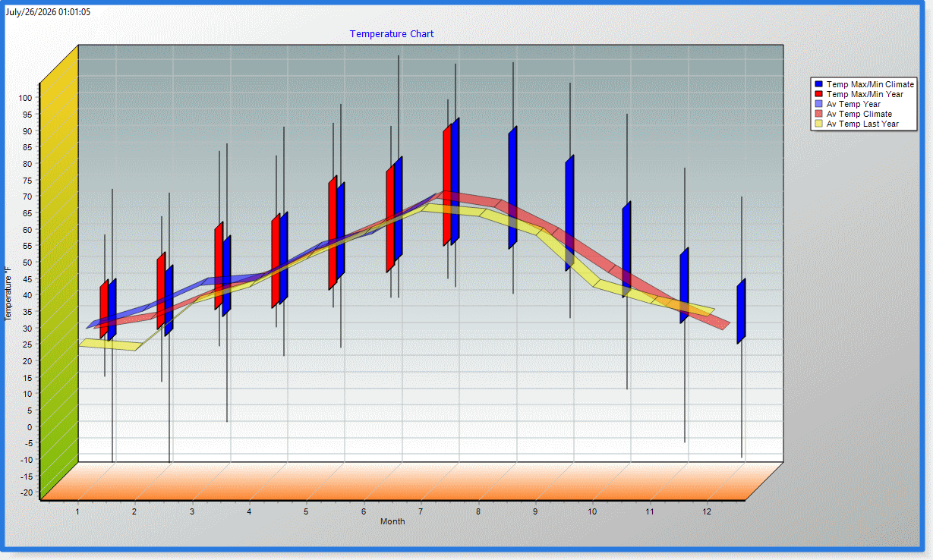
Task: Click the 50 label on temperature axis
Action: click(28, 262)
